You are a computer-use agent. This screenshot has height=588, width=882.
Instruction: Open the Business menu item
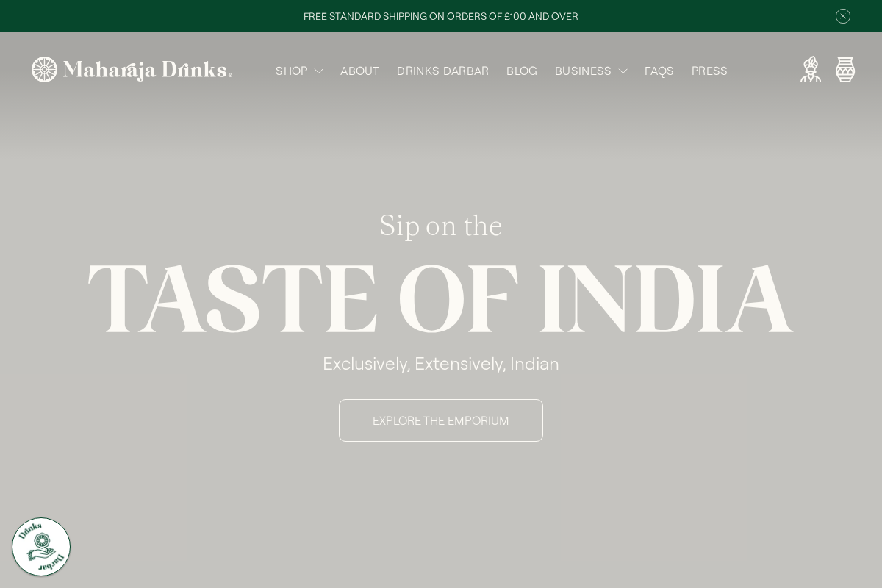583,71
